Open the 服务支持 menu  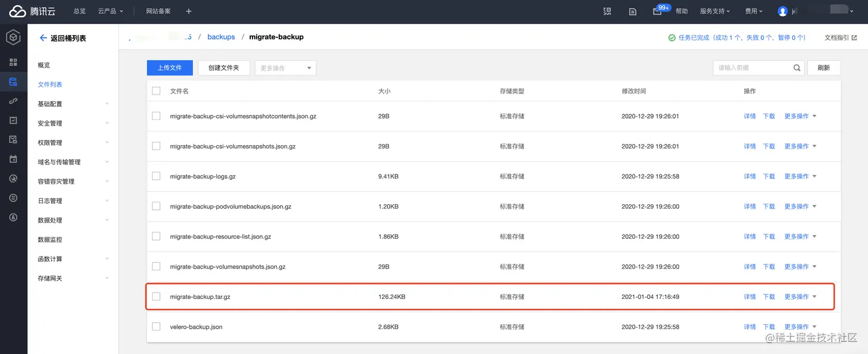point(715,11)
